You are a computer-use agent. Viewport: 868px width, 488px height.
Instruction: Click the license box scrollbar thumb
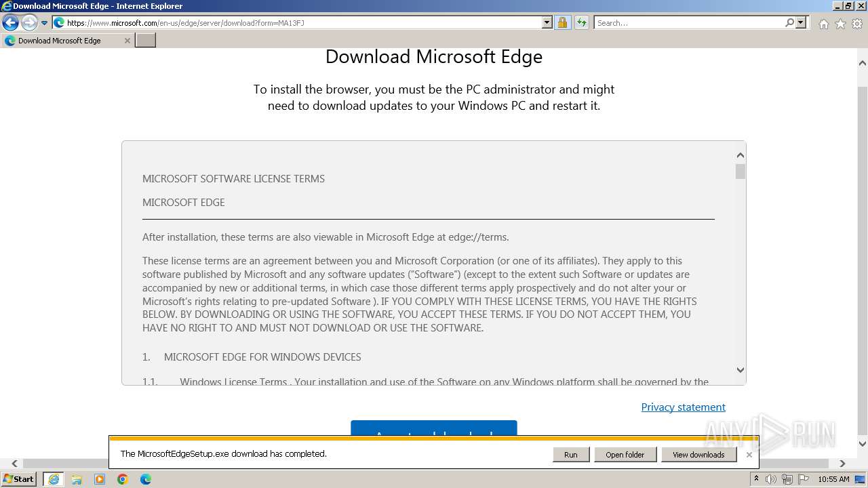tap(740, 171)
